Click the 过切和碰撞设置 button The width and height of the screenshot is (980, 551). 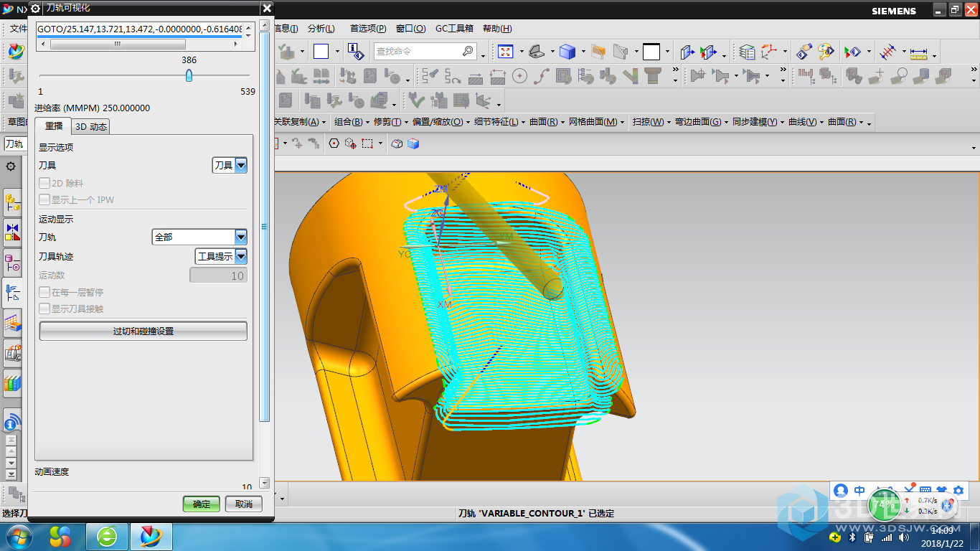click(x=143, y=331)
